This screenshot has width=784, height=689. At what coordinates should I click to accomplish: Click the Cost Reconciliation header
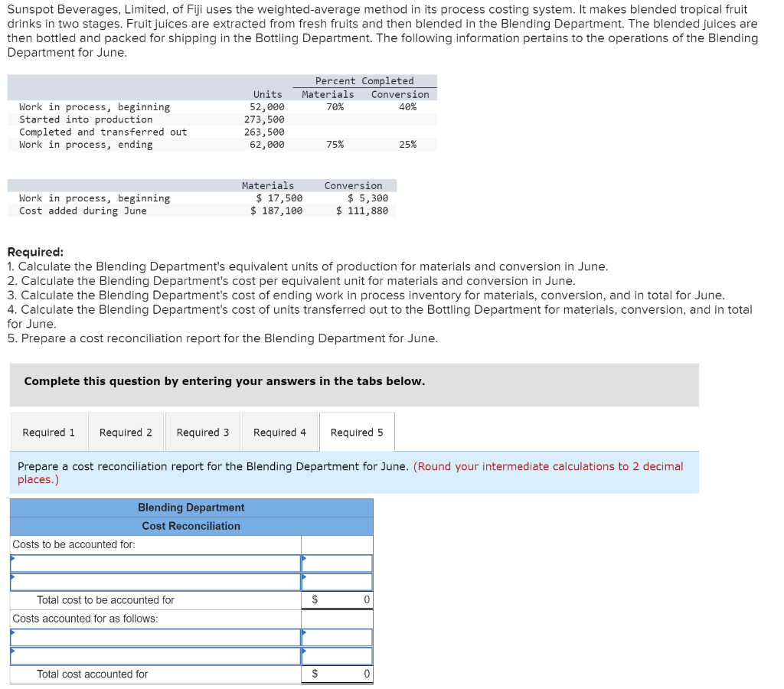[x=191, y=526]
